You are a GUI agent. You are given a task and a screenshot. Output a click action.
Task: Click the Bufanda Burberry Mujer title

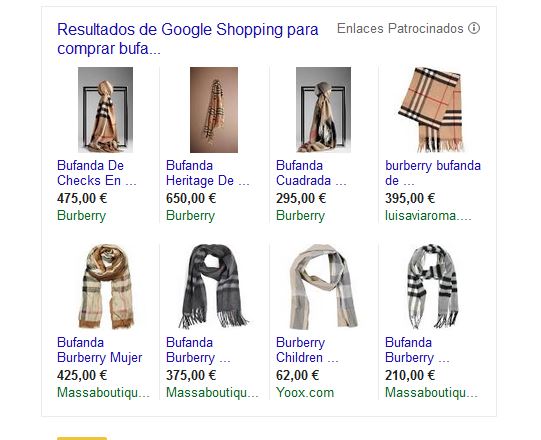[99, 350]
